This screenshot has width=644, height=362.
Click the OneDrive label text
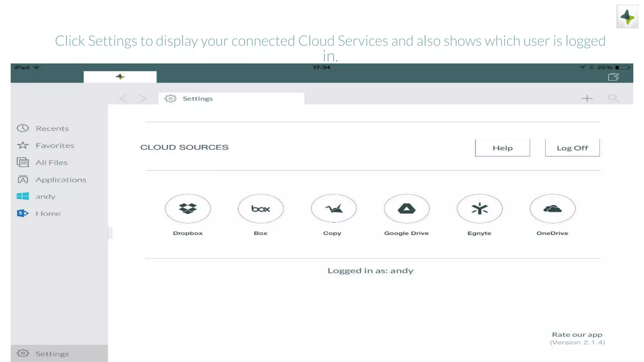click(552, 233)
